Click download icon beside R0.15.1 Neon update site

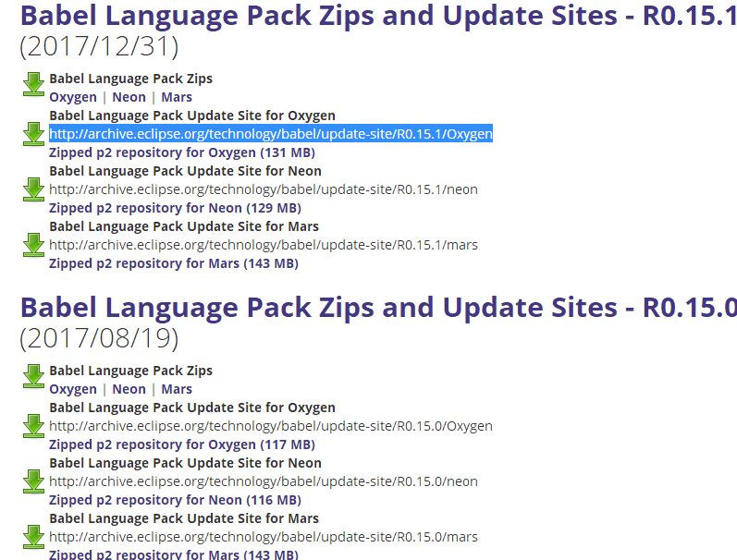coord(33,189)
